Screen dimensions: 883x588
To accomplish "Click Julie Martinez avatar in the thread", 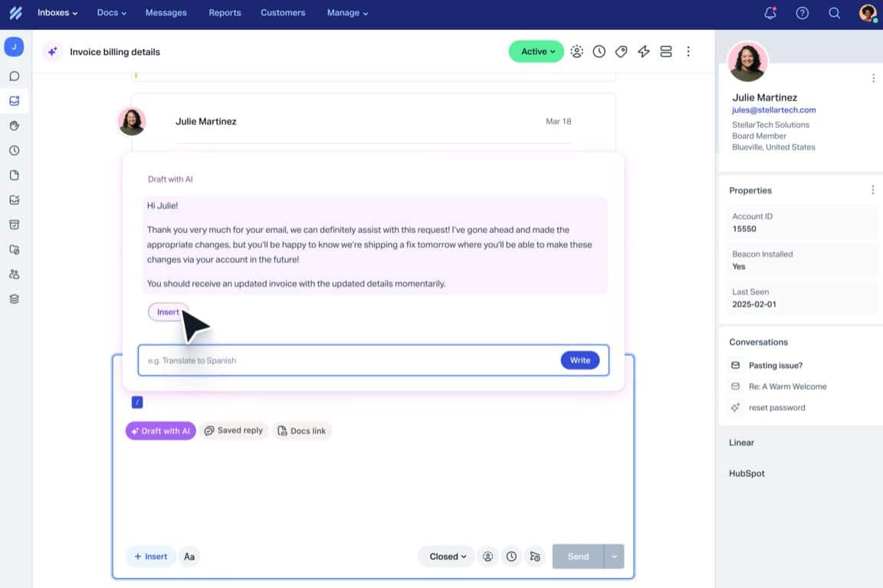I will [x=132, y=121].
